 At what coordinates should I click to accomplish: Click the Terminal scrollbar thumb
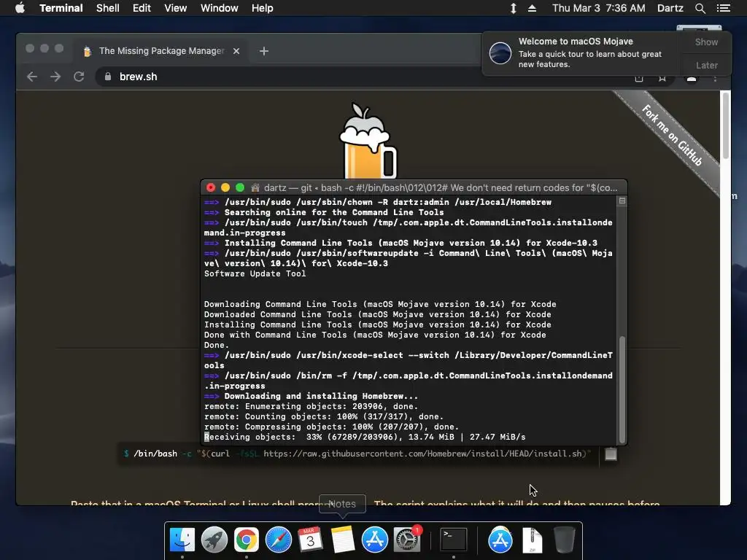coord(622,389)
